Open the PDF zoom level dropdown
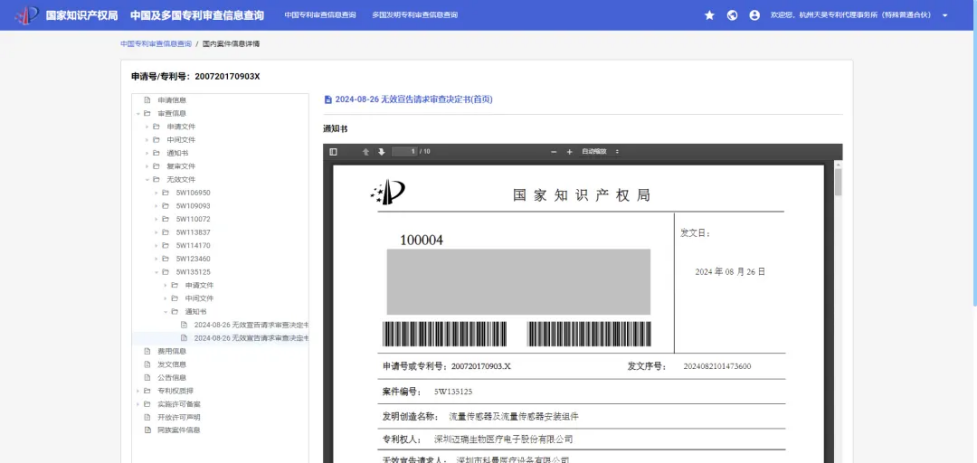This screenshot has width=977, height=463. (602, 152)
